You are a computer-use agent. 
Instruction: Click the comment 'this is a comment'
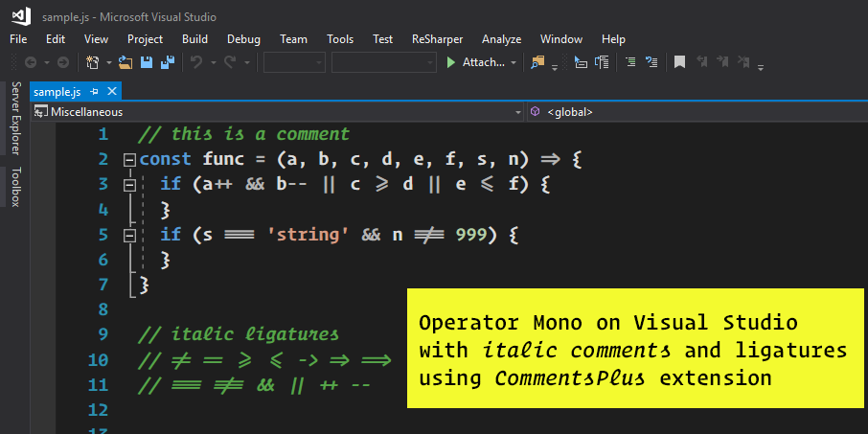pos(243,134)
